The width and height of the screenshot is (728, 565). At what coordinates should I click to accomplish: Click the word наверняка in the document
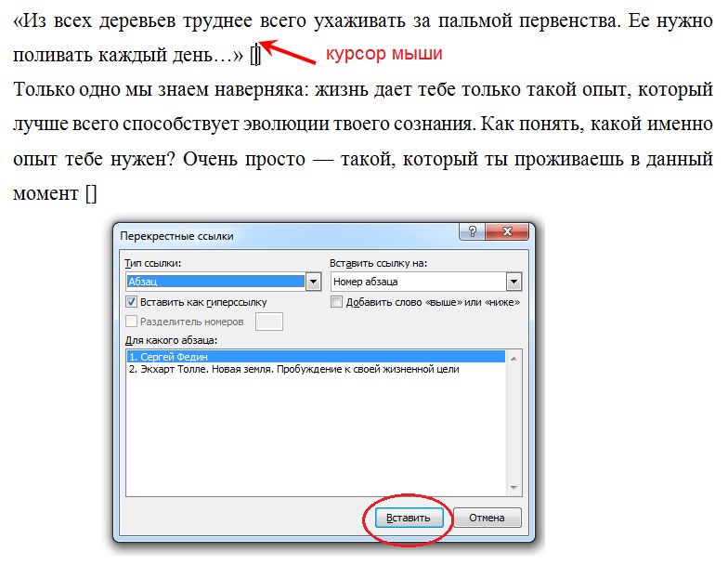260,89
